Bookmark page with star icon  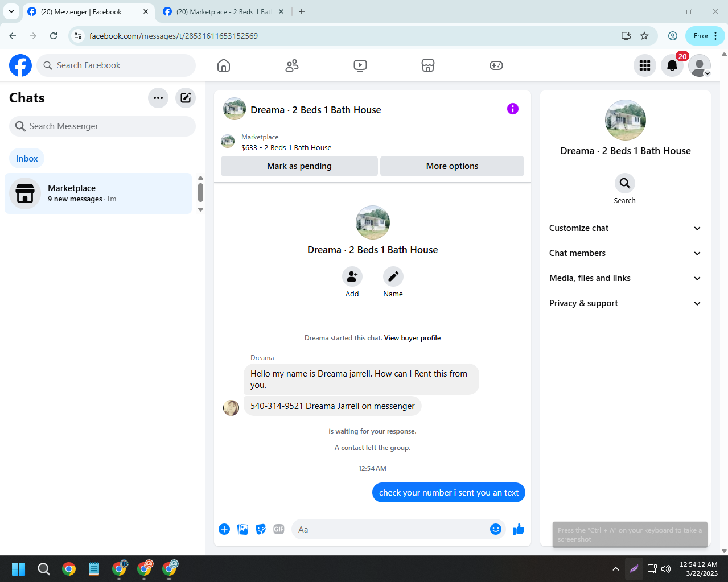pyautogui.click(x=644, y=36)
